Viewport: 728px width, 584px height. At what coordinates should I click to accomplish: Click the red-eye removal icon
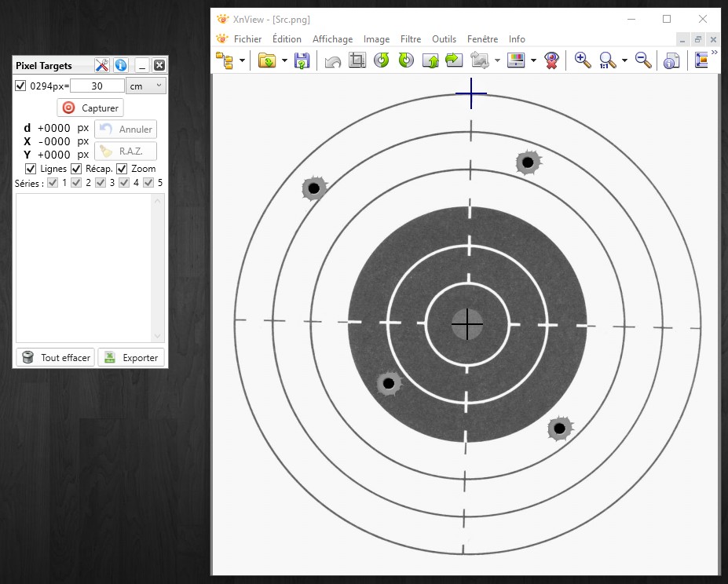pyautogui.click(x=551, y=60)
